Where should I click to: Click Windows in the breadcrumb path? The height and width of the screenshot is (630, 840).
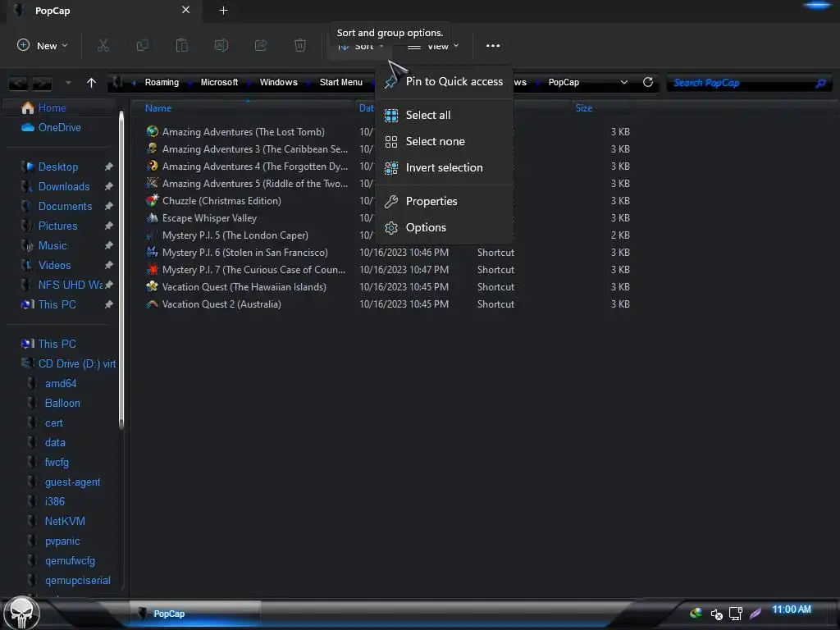[x=279, y=82]
